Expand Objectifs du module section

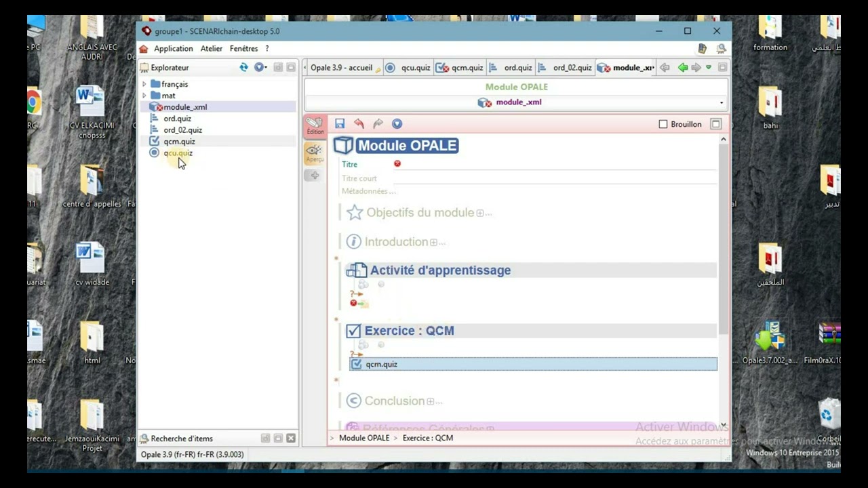[x=480, y=213]
